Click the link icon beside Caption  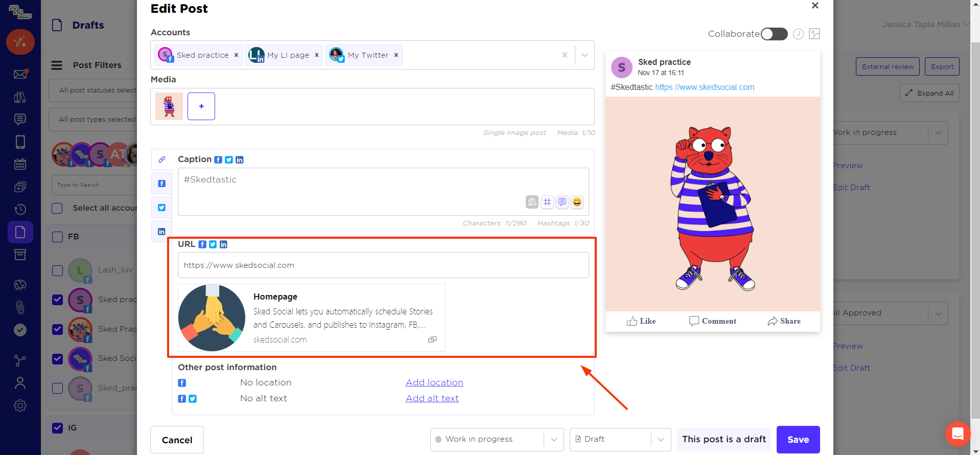pyautogui.click(x=162, y=160)
